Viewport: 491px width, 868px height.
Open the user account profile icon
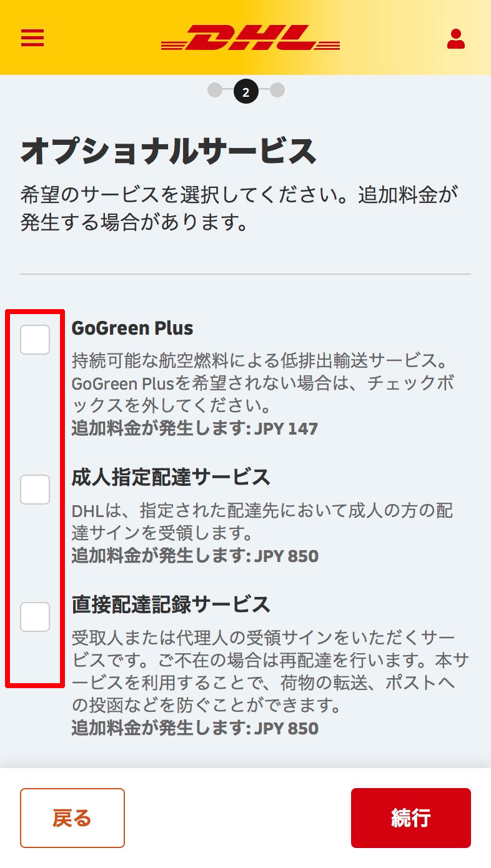tap(456, 39)
